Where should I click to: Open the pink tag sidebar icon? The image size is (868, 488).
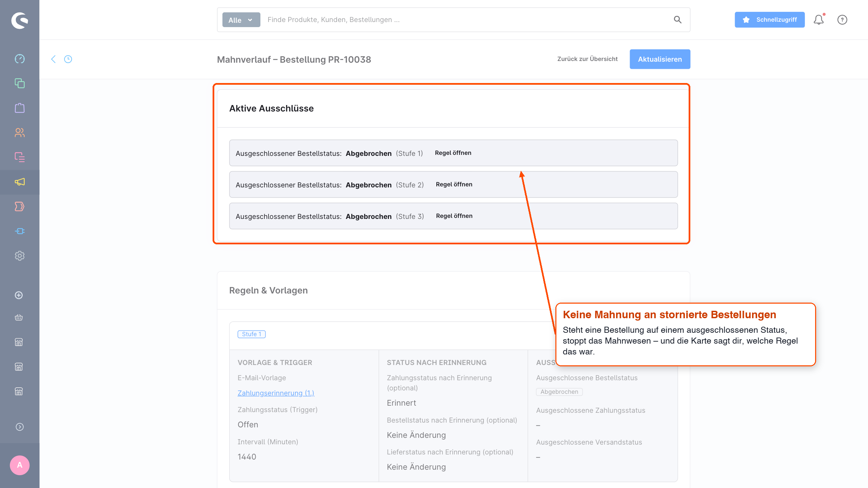point(20,206)
